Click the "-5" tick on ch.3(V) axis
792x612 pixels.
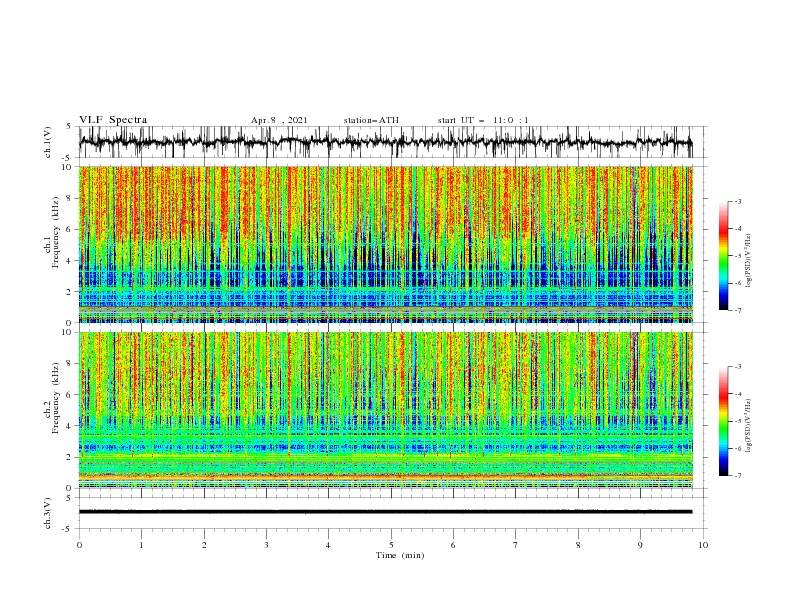coord(68,529)
